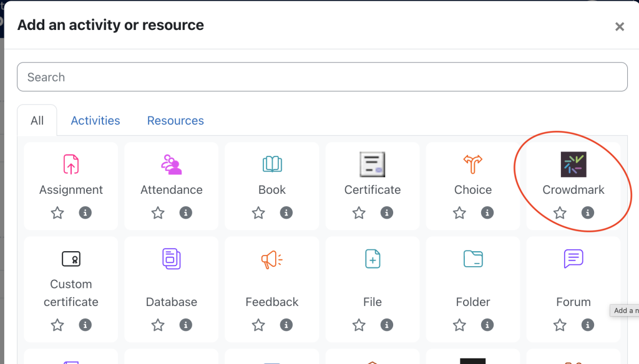Click the Feedback label

coord(272,302)
